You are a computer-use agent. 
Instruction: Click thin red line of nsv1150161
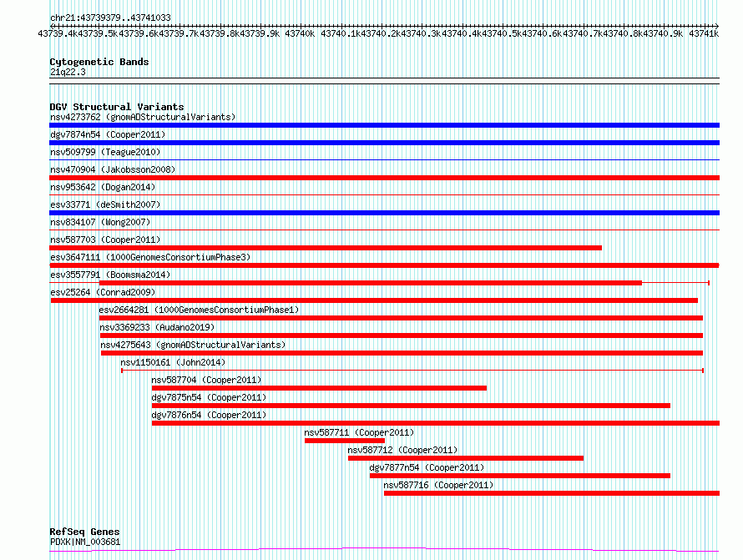tap(412, 370)
